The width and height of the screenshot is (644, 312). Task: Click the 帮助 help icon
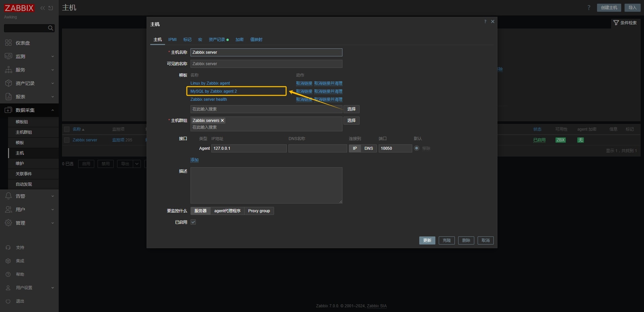coord(8,274)
